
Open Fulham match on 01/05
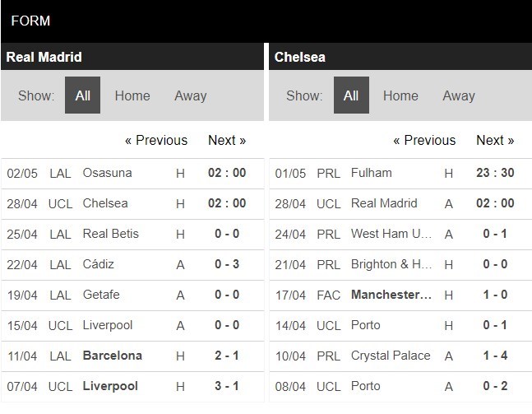click(x=372, y=173)
